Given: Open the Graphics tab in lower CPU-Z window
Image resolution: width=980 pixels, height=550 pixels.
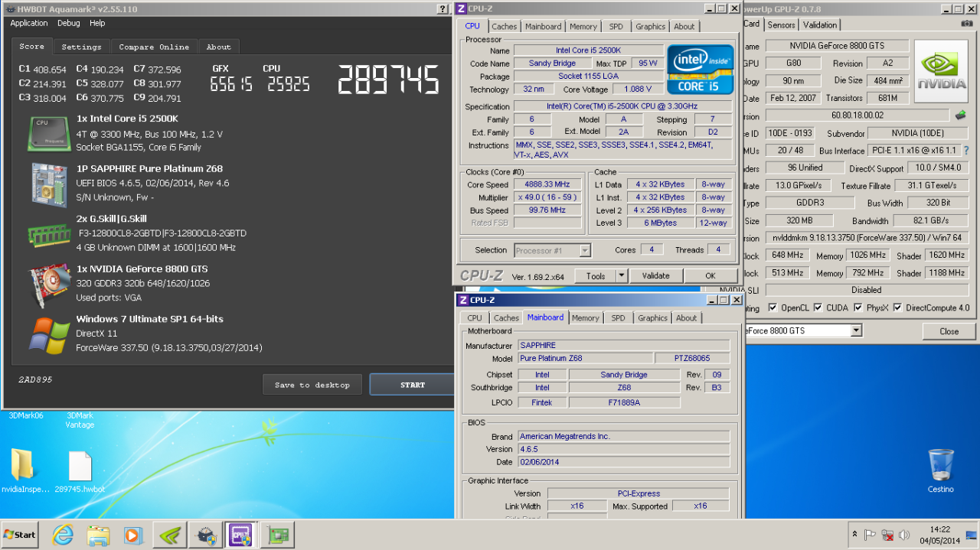Looking at the screenshot, I should click(x=652, y=318).
